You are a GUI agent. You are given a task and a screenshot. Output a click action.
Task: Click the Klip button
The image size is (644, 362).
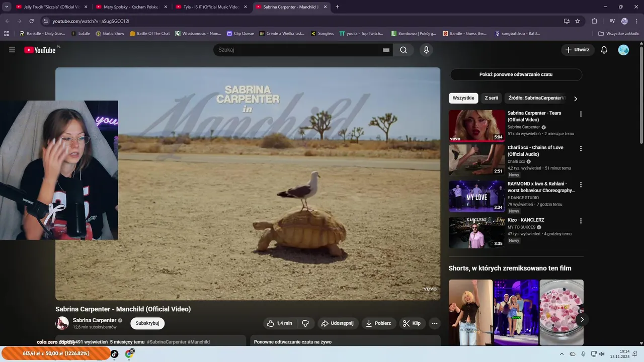coord(413,323)
